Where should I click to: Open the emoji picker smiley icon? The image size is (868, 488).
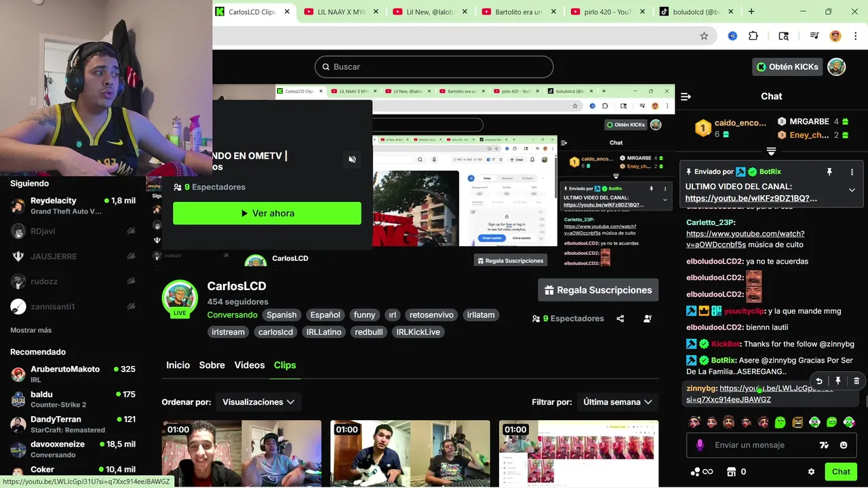(x=844, y=445)
